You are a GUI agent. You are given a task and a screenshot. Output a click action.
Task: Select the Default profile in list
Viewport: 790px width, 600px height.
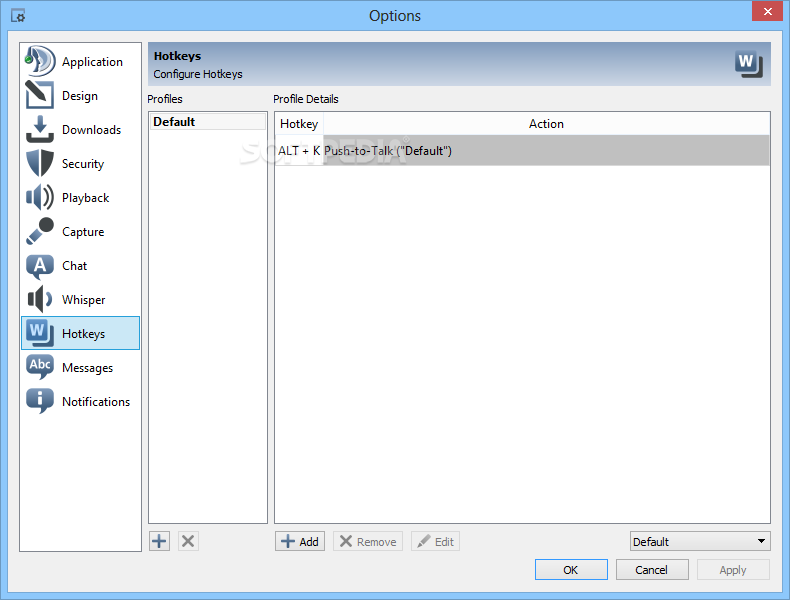point(208,121)
